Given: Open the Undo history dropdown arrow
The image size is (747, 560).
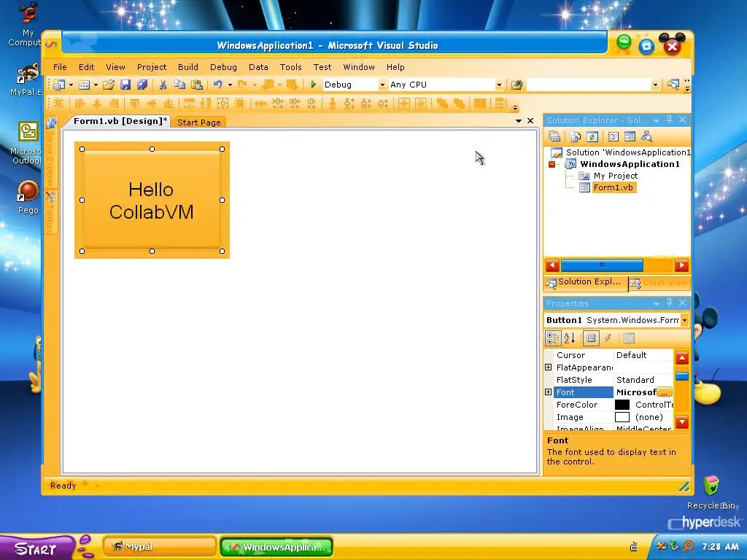Looking at the screenshot, I should (x=230, y=85).
